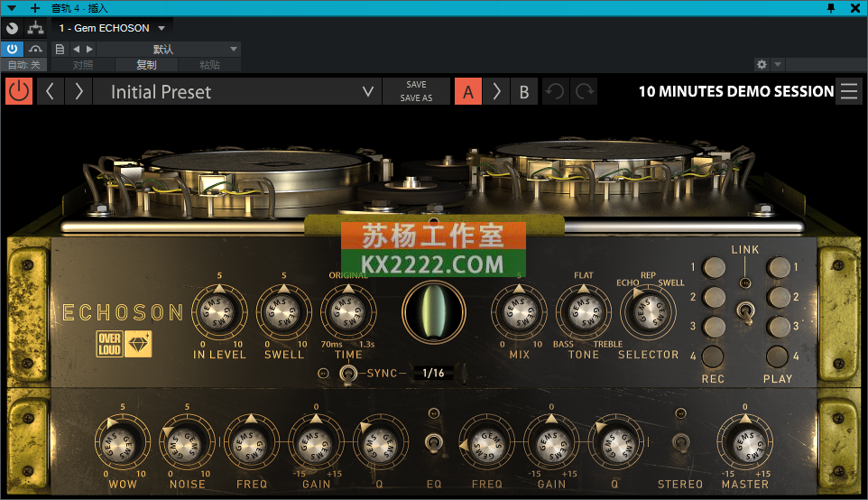Image resolution: width=868 pixels, height=500 pixels.
Task: Click the IN LEVEL knob
Action: click(x=219, y=312)
